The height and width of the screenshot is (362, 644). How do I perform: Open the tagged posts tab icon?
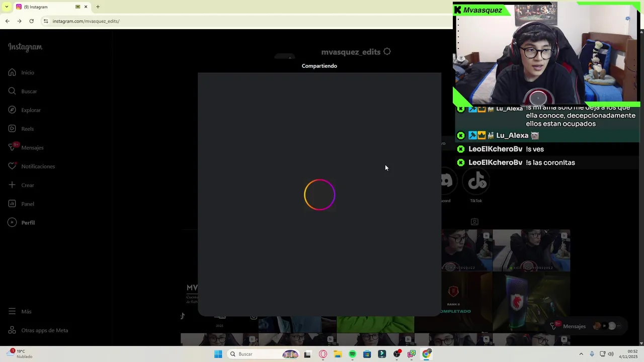click(x=474, y=222)
